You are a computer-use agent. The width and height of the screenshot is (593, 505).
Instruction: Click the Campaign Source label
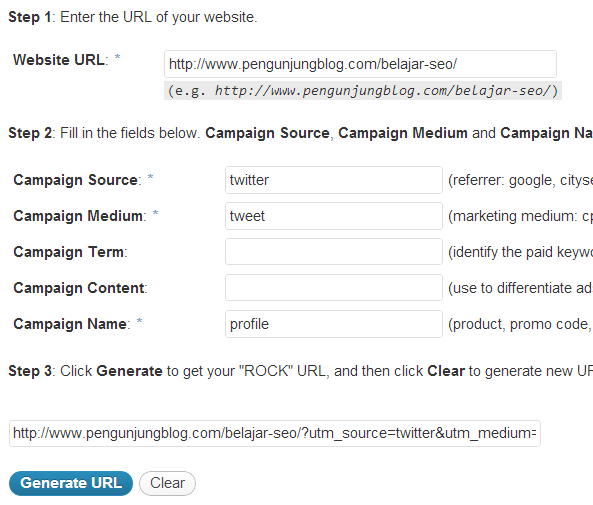77,180
